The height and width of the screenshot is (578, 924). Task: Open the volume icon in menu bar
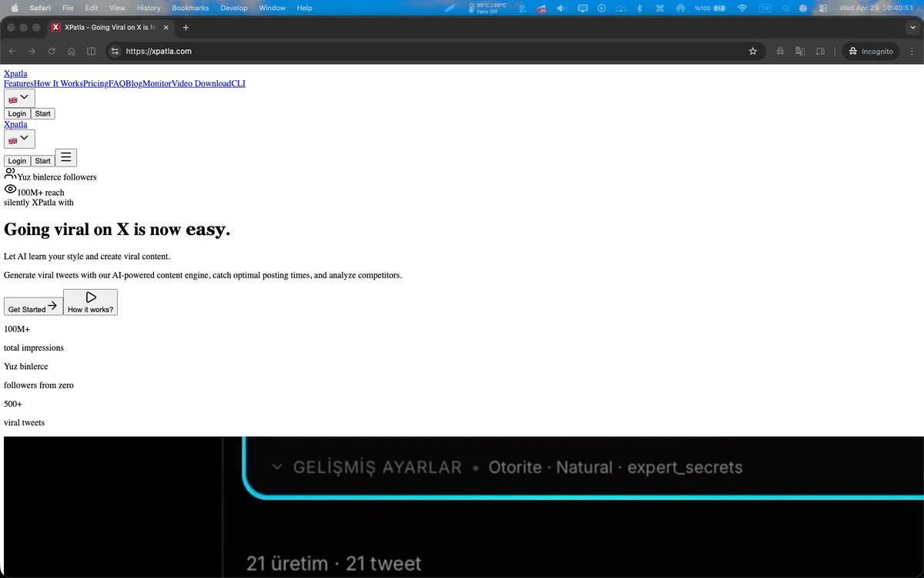[561, 8]
